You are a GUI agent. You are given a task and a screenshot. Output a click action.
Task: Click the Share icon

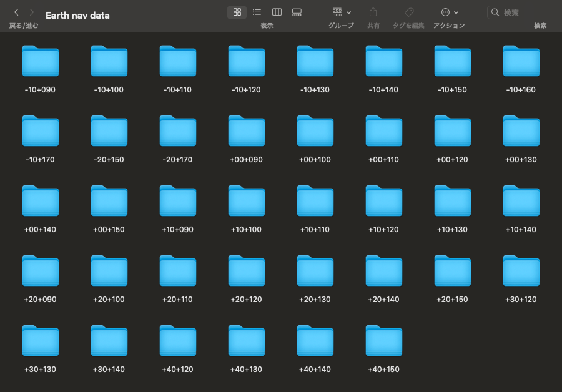[373, 12]
